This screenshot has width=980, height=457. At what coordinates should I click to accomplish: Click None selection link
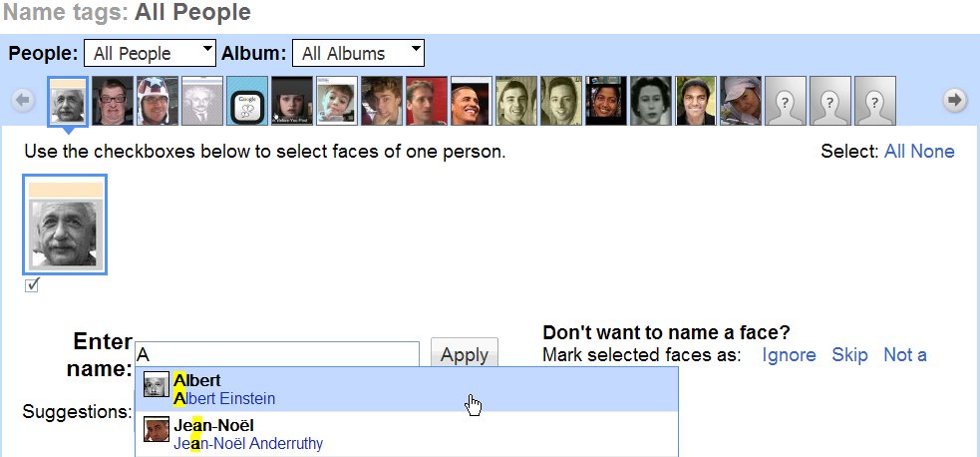pyautogui.click(x=936, y=152)
